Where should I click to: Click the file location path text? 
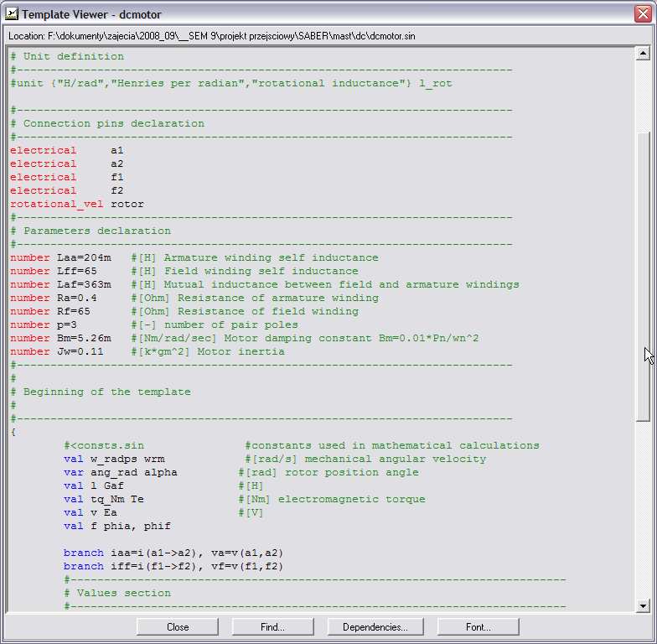(x=211, y=36)
